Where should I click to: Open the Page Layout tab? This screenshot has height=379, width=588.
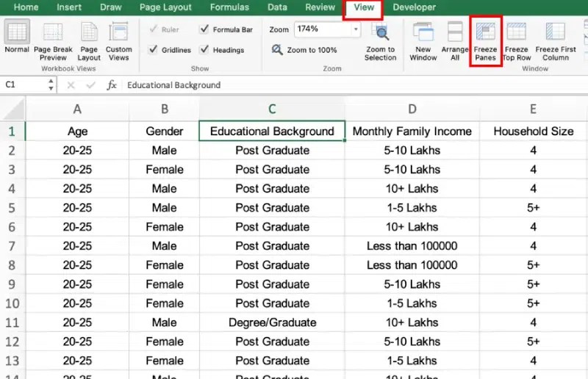click(165, 7)
